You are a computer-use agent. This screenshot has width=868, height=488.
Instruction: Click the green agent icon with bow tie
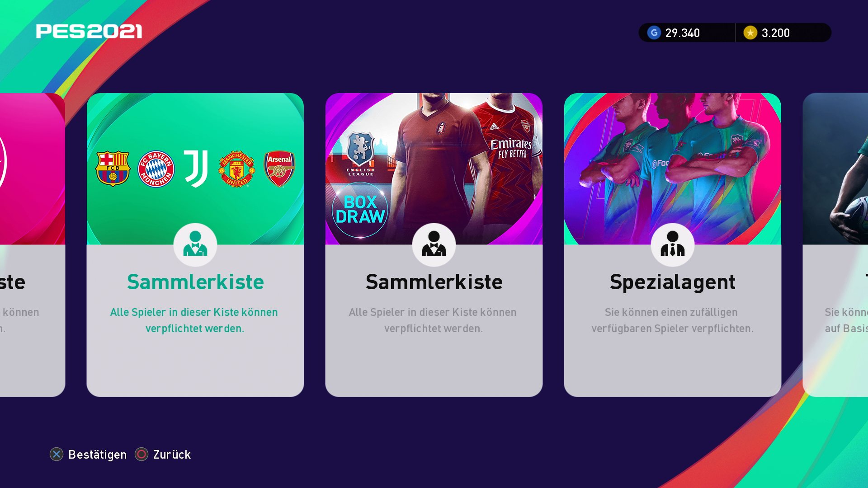point(195,244)
